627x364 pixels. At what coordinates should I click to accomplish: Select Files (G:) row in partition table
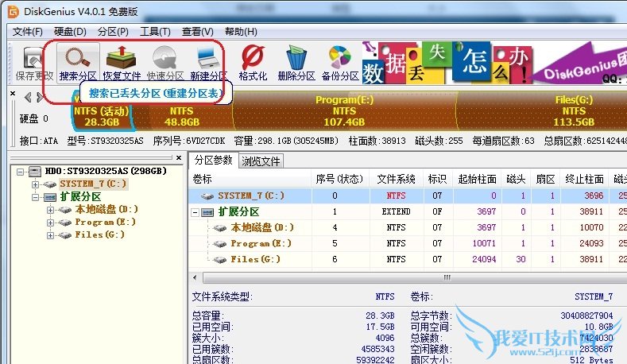pyautogui.click(x=408, y=259)
